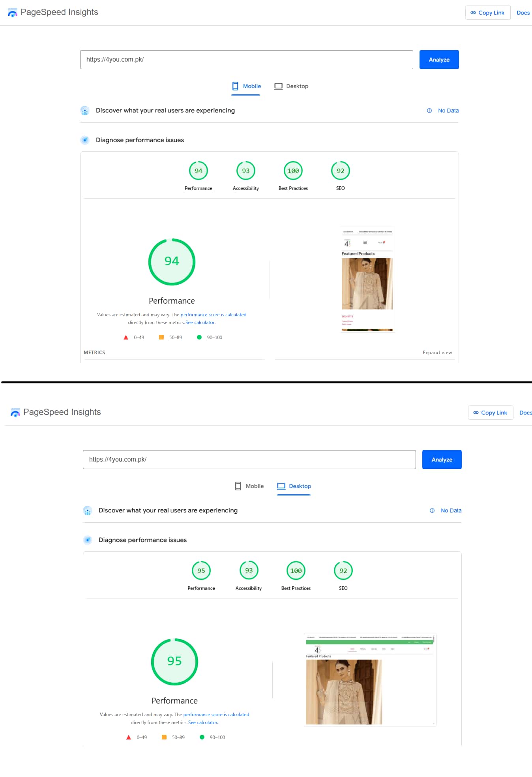Click SEO 92 gauge in top report
Image resolution: width=532 pixels, height=777 pixels.
341,171
